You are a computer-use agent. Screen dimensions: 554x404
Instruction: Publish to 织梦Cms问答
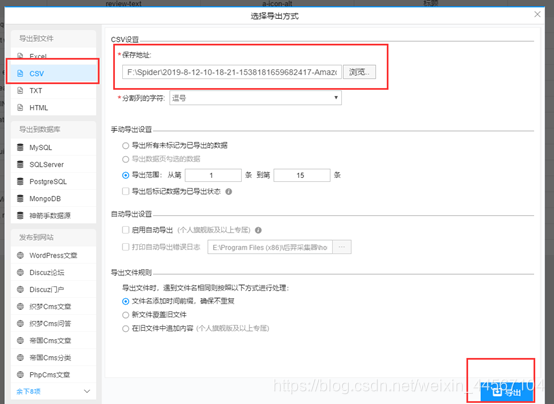coord(53,323)
